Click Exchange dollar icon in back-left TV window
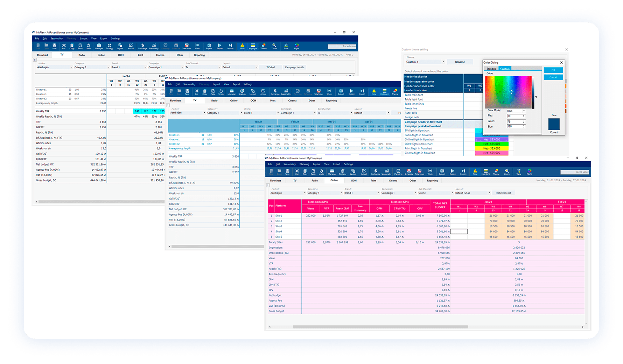623x364 pixels. [x=142, y=46]
